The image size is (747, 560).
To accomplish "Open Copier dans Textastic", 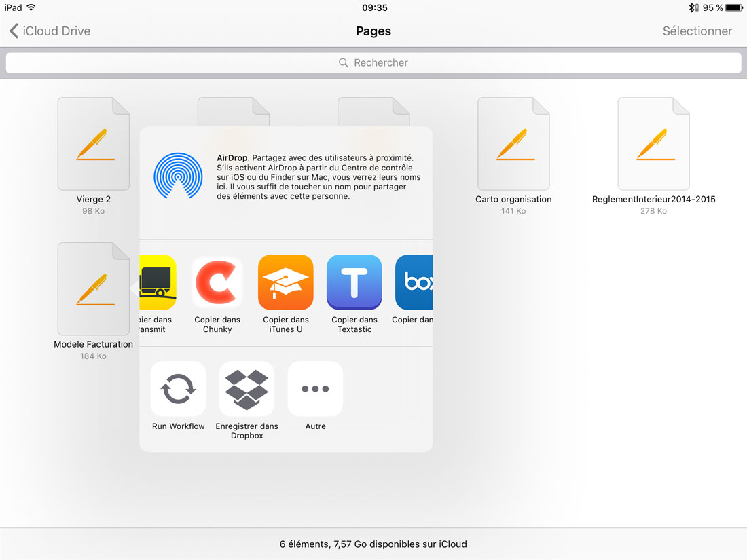I will click(x=354, y=282).
